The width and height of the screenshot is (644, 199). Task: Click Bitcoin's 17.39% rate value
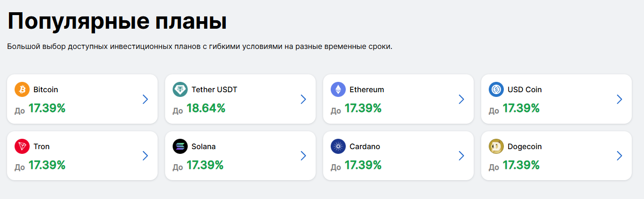pyautogui.click(x=47, y=108)
